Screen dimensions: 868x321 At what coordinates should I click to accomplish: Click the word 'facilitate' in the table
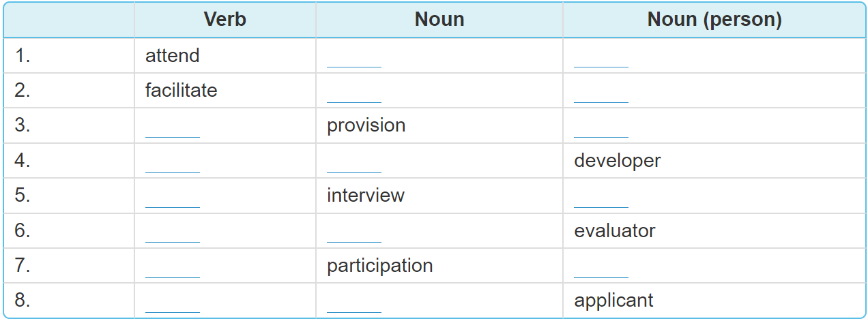point(181,91)
